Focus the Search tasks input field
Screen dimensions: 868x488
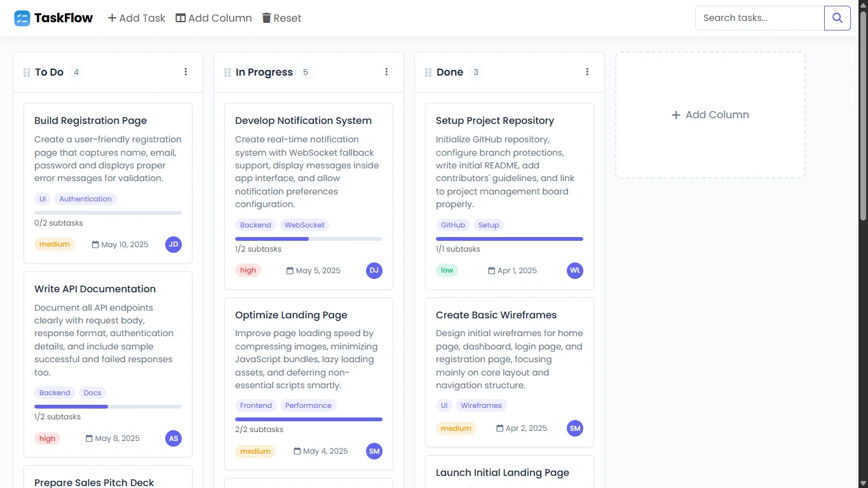[760, 18]
